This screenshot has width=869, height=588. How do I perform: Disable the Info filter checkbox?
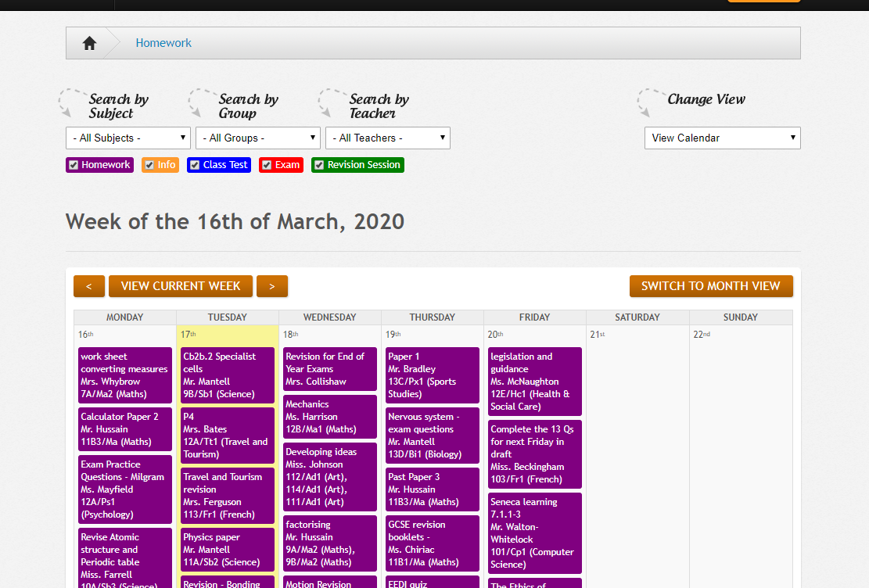(x=149, y=165)
